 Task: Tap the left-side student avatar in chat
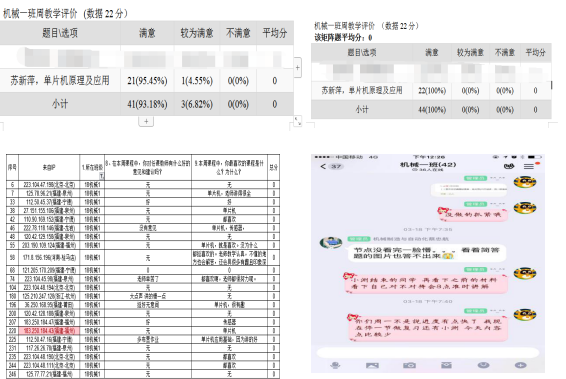[x=331, y=243]
